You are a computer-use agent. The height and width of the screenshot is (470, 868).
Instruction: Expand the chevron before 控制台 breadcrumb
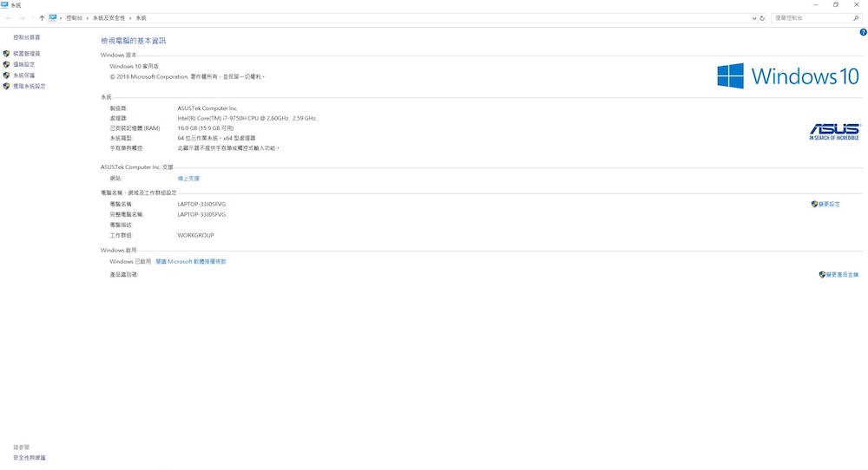click(x=61, y=18)
